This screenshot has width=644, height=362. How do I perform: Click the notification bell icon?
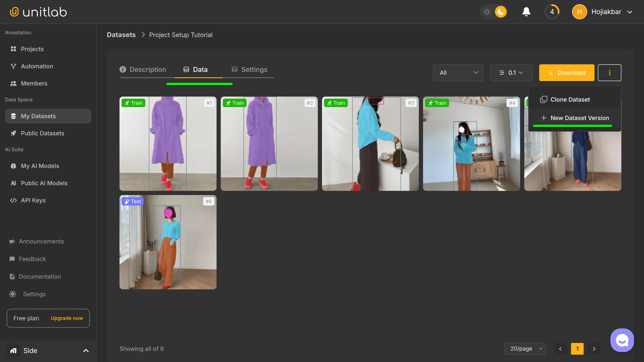526,12
